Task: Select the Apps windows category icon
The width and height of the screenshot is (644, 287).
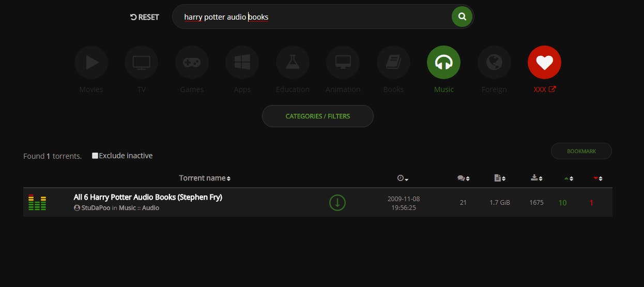Action: [x=242, y=63]
